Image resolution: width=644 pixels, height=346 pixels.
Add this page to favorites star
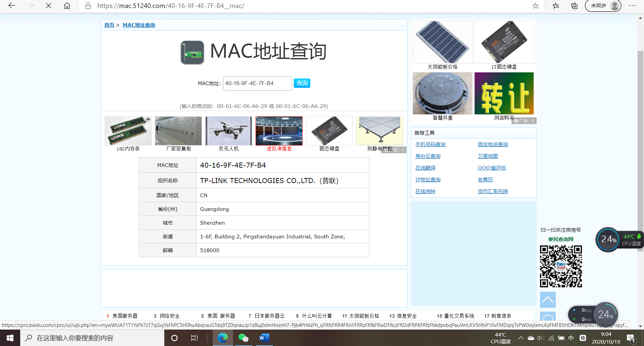tap(536, 6)
